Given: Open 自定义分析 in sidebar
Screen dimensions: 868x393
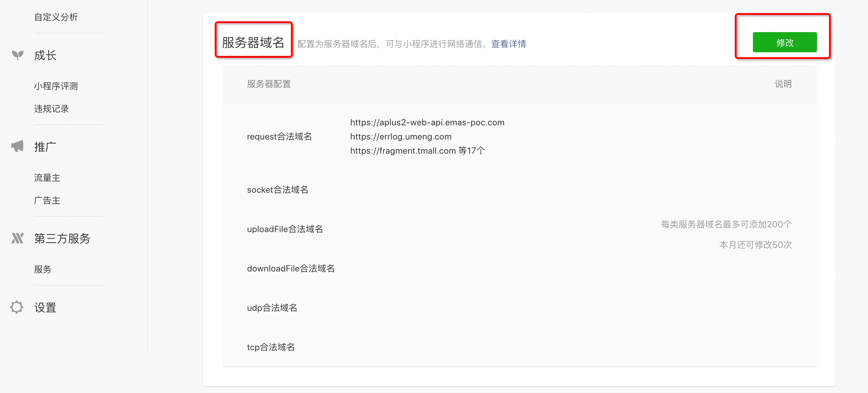Looking at the screenshot, I should (56, 17).
